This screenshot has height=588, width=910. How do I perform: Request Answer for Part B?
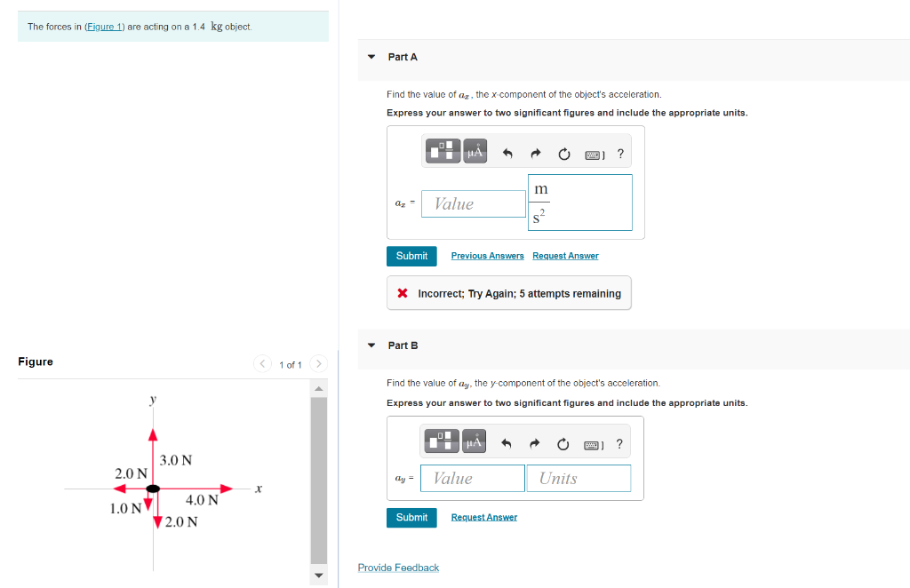pyautogui.click(x=484, y=517)
